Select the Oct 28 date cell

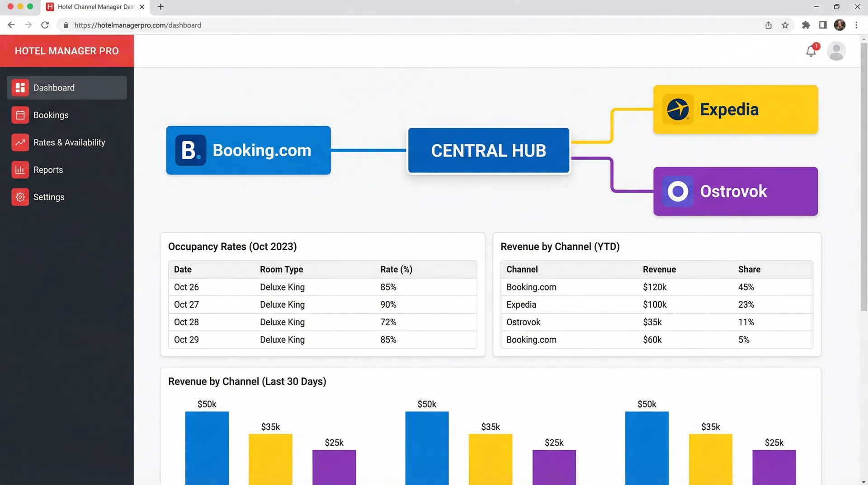(x=186, y=322)
